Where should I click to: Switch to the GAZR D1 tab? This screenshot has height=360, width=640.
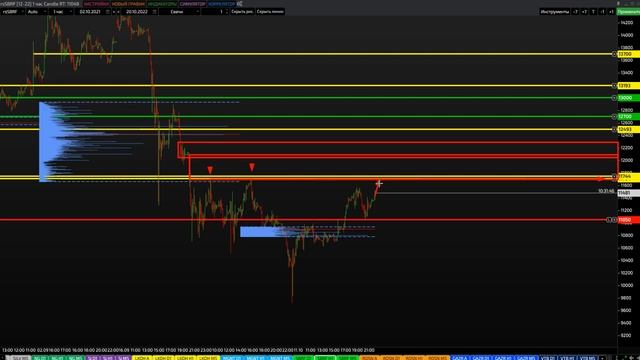482,358
